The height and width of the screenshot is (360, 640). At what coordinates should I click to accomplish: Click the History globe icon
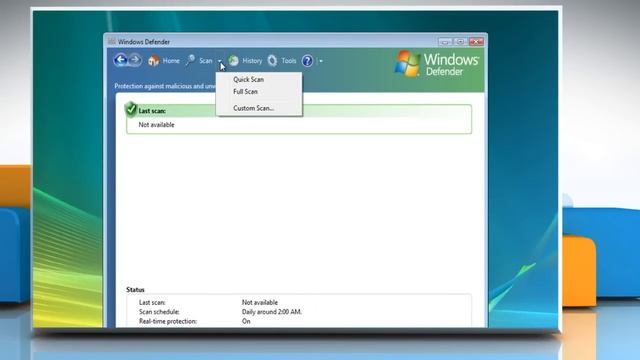click(x=233, y=61)
